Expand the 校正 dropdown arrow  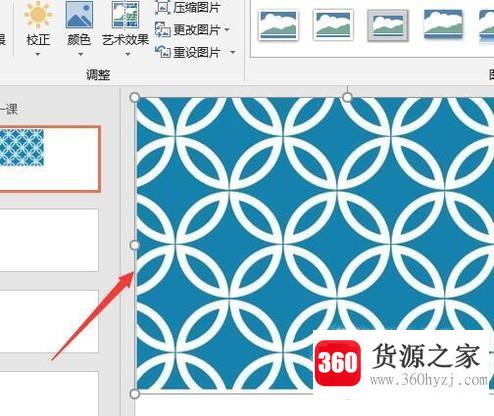pyautogui.click(x=38, y=54)
